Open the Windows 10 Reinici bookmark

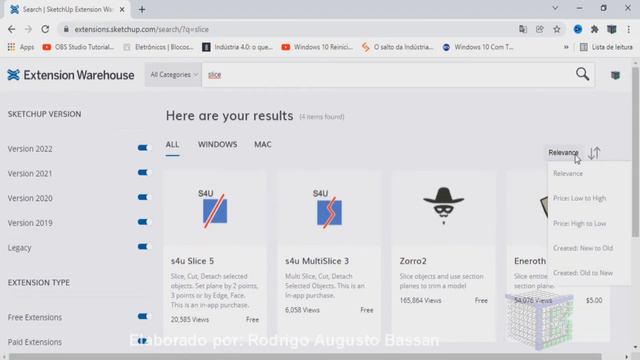(317, 47)
